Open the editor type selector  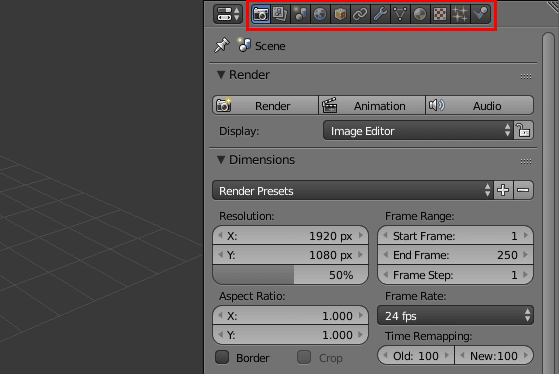pyautogui.click(x=227, y=14)
